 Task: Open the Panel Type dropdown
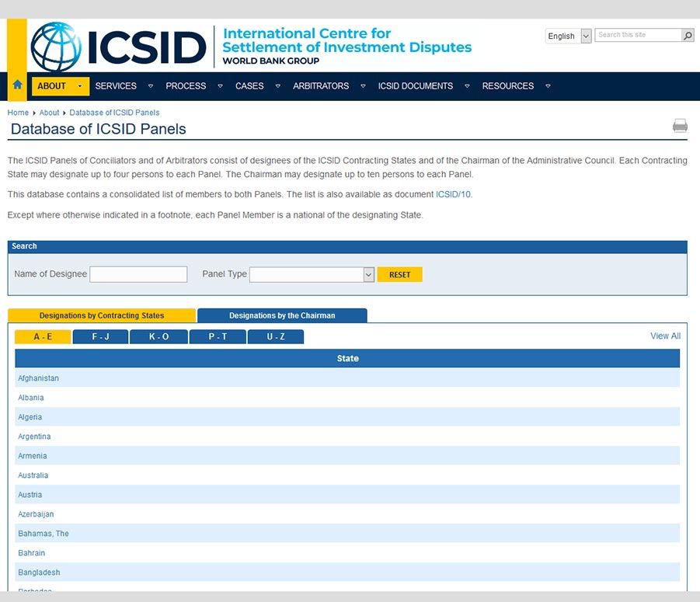coord(367,274)
